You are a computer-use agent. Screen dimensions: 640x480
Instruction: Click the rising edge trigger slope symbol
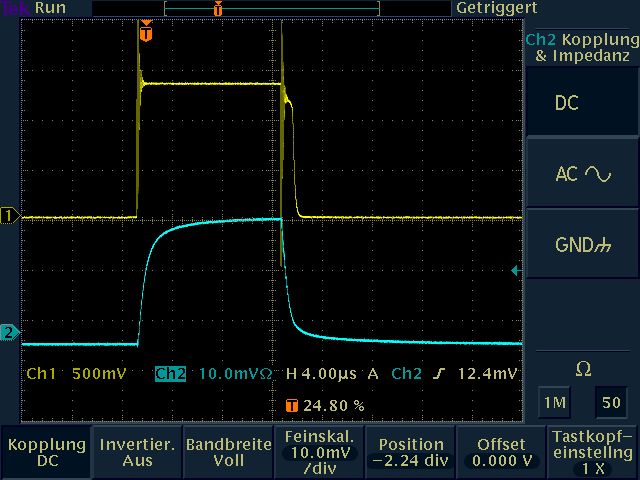[439, 374]
